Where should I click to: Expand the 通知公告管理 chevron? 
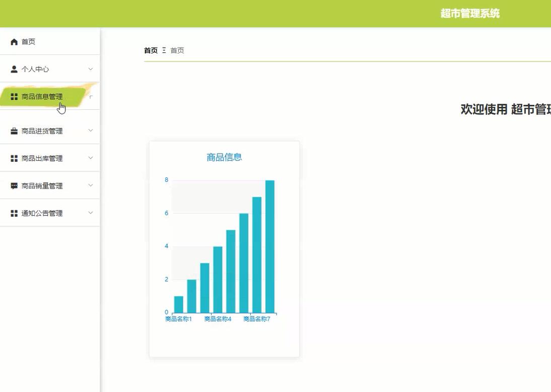pyautogui.click(x=91, y=213)
